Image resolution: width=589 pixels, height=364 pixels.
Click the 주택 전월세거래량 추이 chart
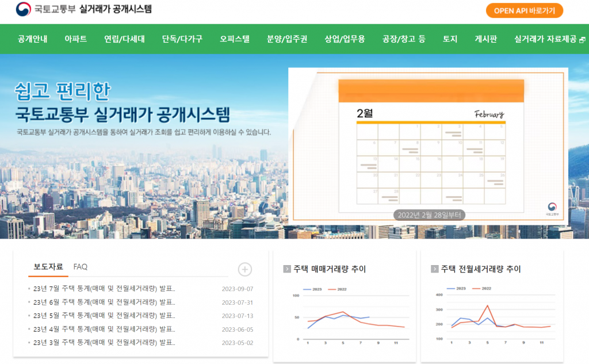[496, 316]
